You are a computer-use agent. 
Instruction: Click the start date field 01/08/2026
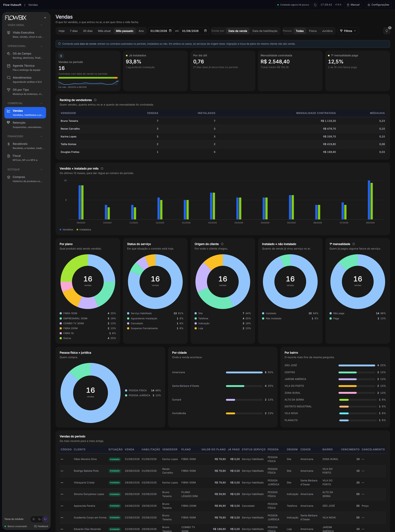161,31
